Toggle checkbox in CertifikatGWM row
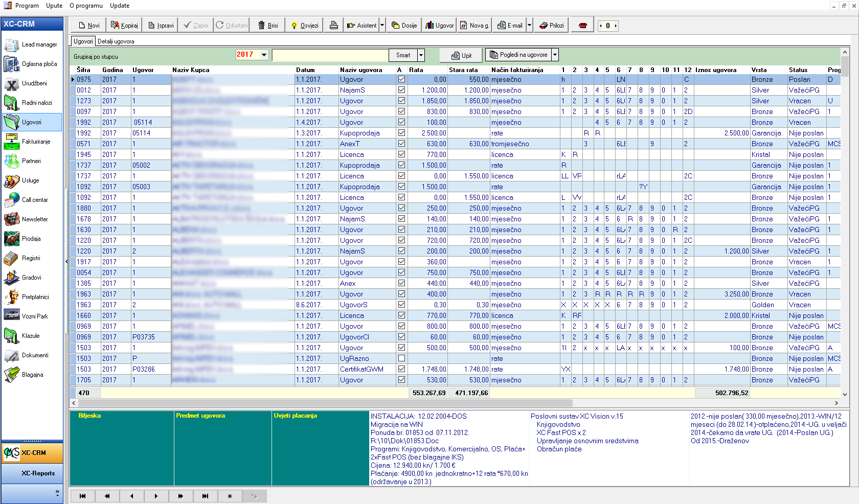The width and height of the screenshot is (859, 504). pyautogui.click(x=402, y=369)
